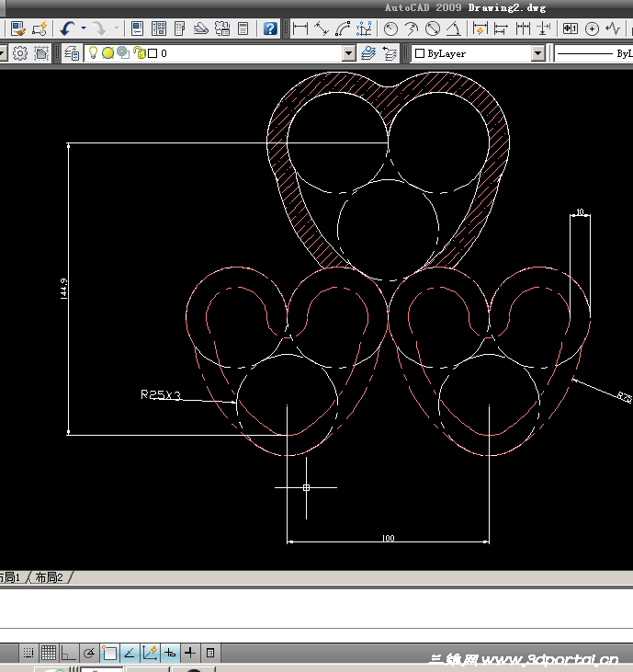Open Layer Properties Manager
Image resolution: width=633 pixels, height=672 pixels.
(72, 53)
